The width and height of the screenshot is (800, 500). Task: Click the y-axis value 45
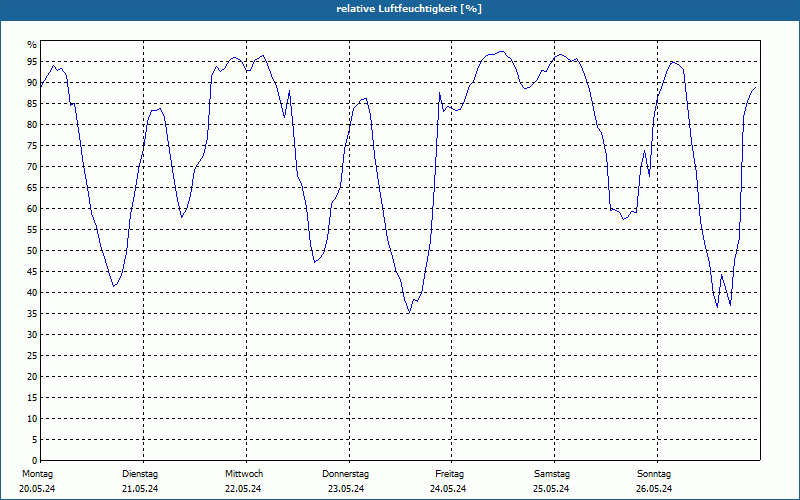click(32, 271)
